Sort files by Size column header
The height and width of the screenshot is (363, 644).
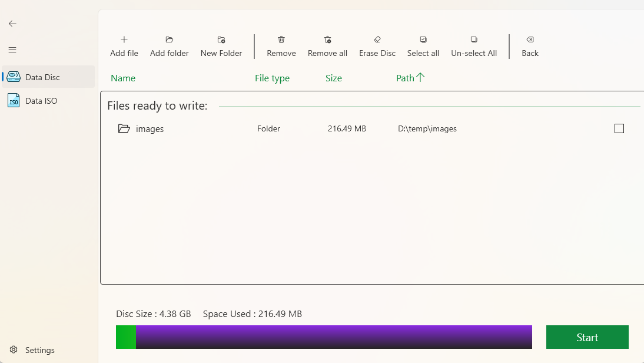(333, 78)
